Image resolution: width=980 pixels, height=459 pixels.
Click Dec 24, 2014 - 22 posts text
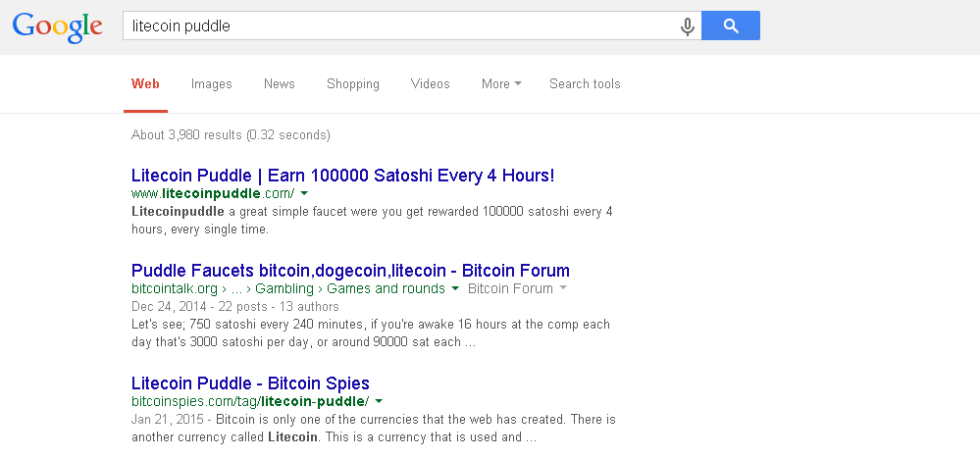235,307
